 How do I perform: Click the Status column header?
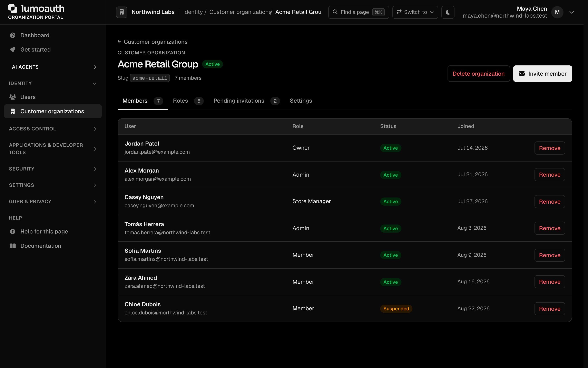tap(388, 126)
